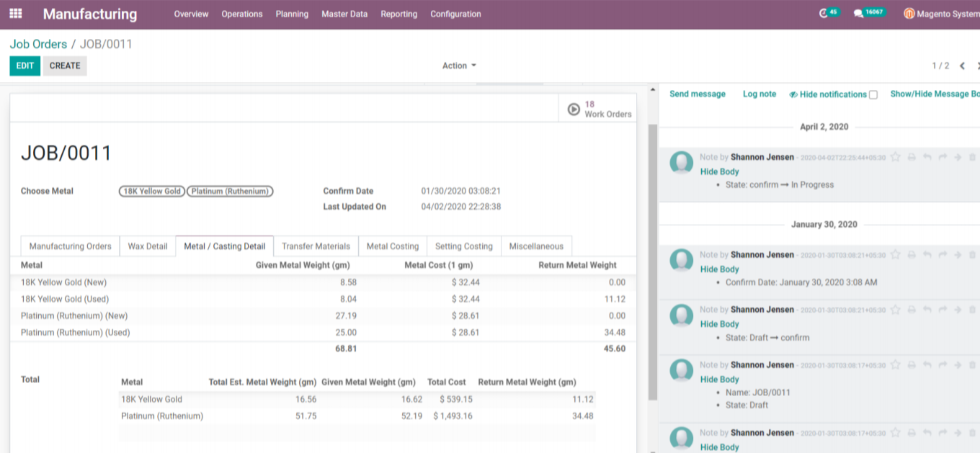
Task: Click Send message
Action: pos(698,94)
